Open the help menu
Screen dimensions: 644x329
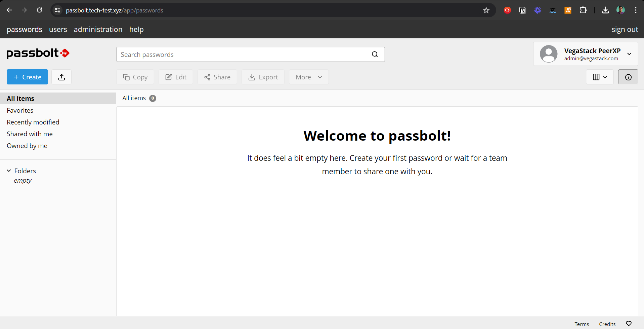(x=136, y=29)
